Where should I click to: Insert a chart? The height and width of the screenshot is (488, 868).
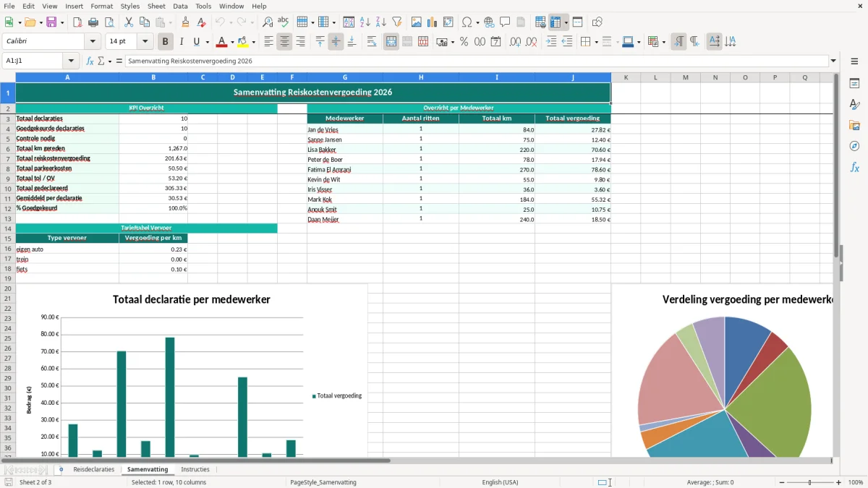coord(432,22)
